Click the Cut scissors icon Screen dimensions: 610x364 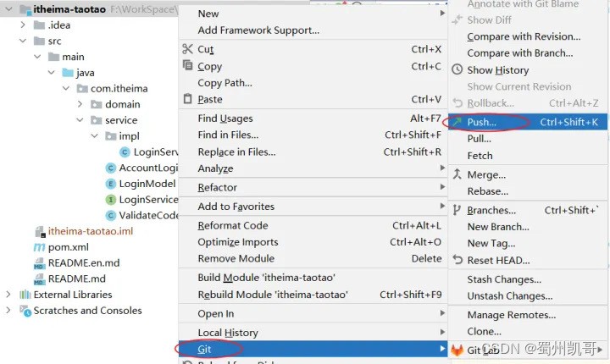187,49
